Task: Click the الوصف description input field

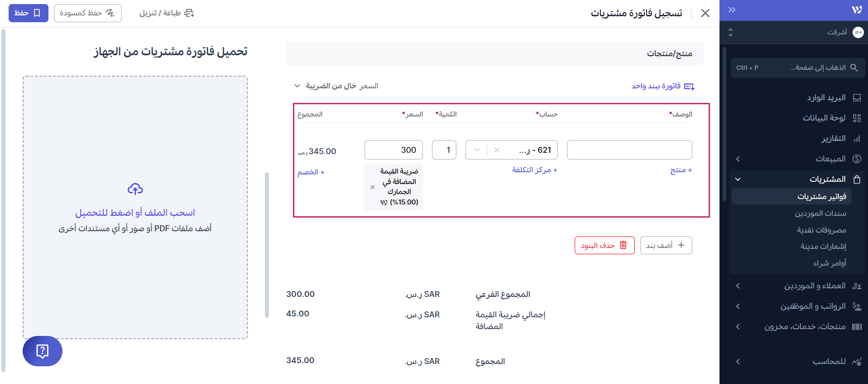Action: [x=629, y=150]
